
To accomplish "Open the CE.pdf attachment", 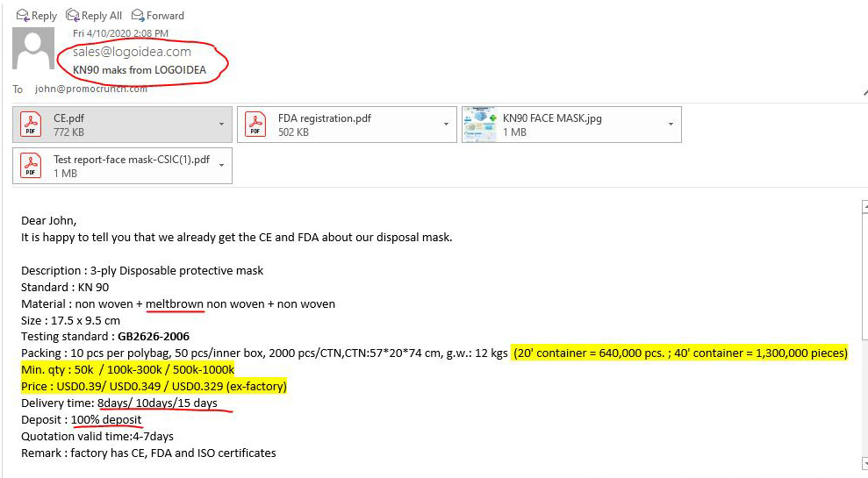I will pyautogui.click(x=122, y=125).
